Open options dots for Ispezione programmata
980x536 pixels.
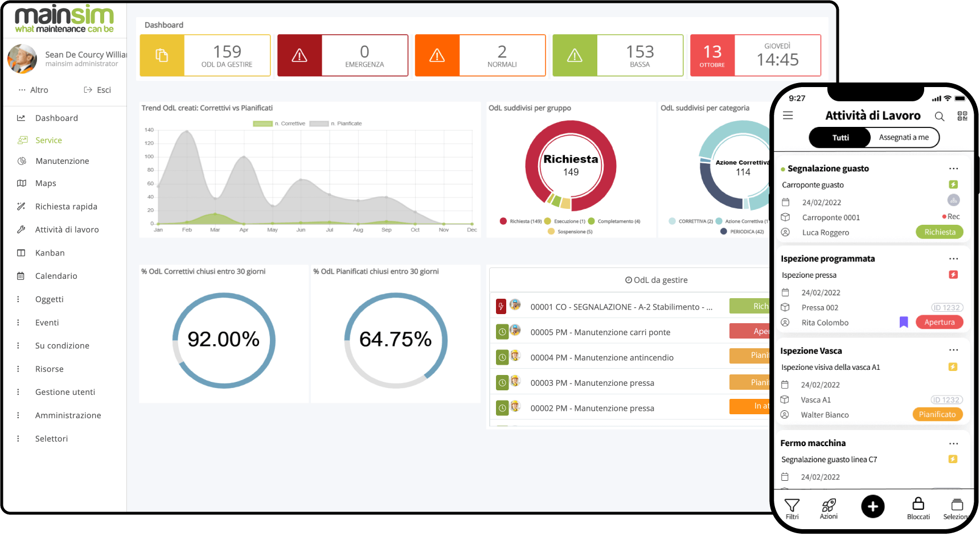[954, 259]
